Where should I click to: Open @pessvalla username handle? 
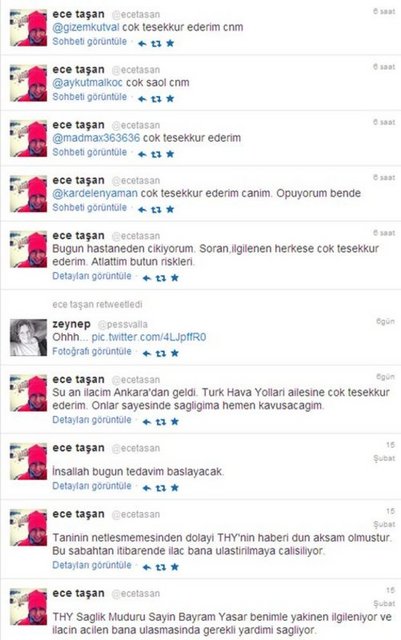pyautogui.click(x=123, y=325)
